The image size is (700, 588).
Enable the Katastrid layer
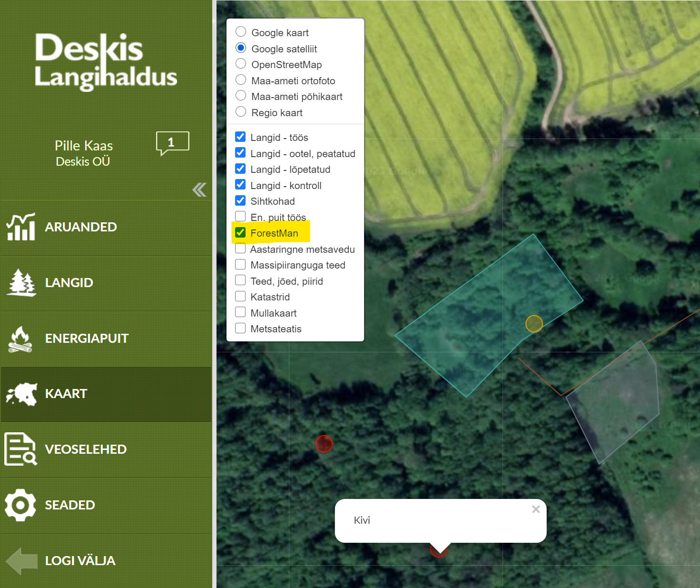pos(240,296)
